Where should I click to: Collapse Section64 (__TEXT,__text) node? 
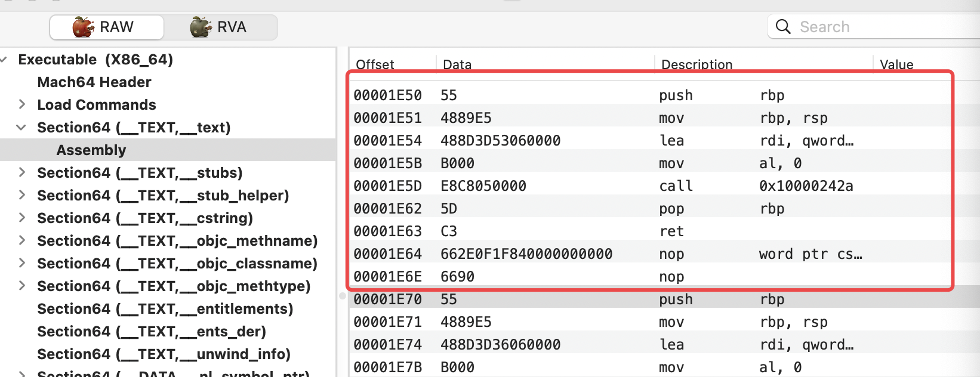coord(21,127)
